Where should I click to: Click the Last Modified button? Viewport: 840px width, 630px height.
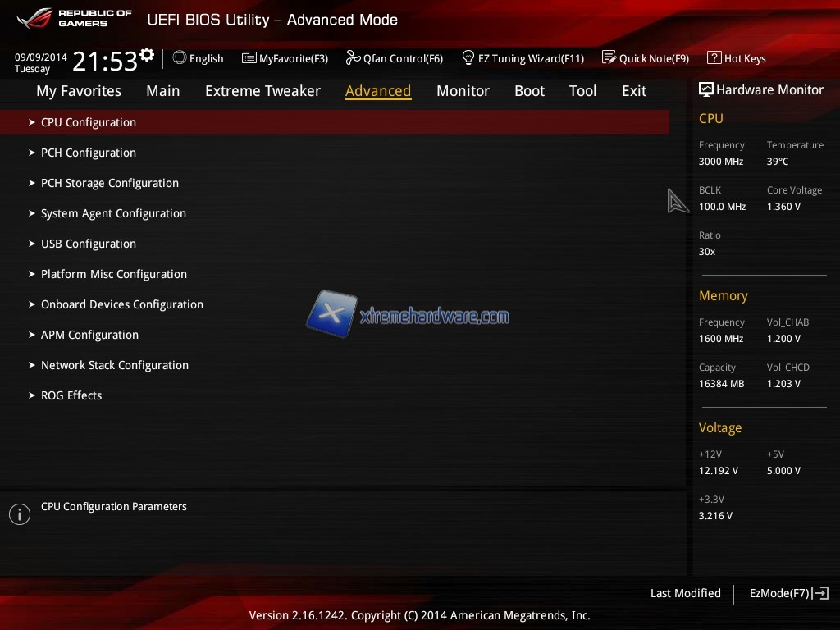click(x=685, y=593)
